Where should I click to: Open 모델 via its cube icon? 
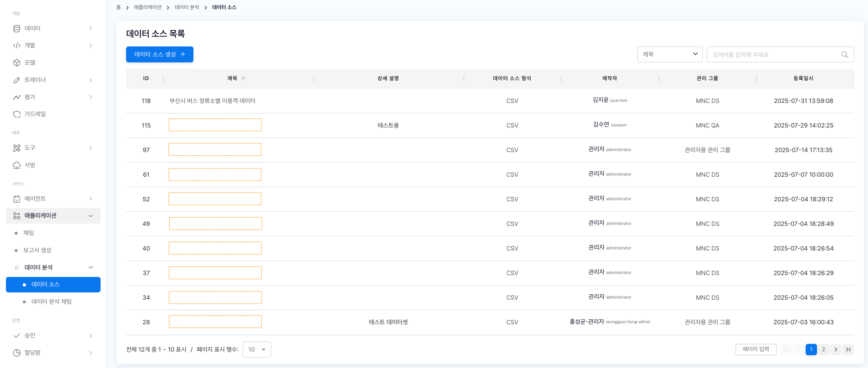pos(17,63)
